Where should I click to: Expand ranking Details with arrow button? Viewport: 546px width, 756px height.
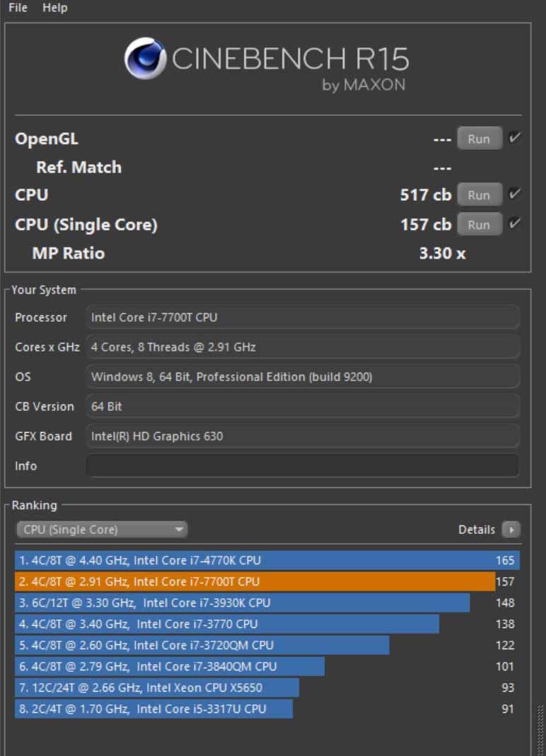click(x=511, y=530)
